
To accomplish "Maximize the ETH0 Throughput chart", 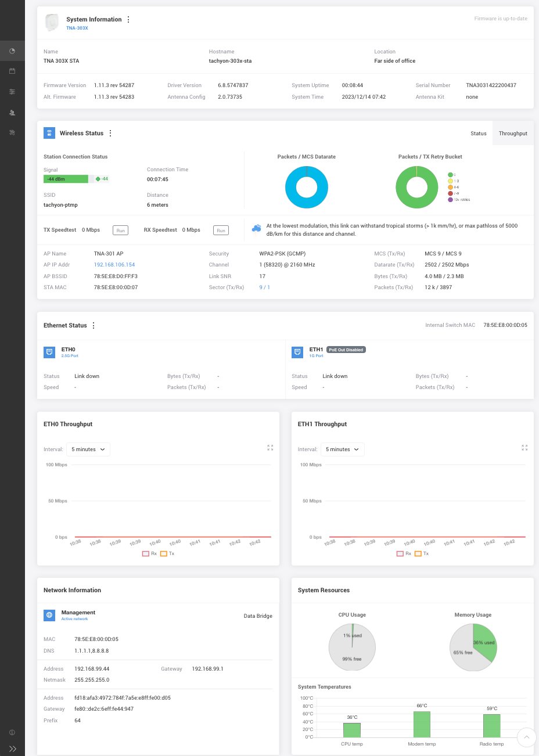I will click(270, 448).
